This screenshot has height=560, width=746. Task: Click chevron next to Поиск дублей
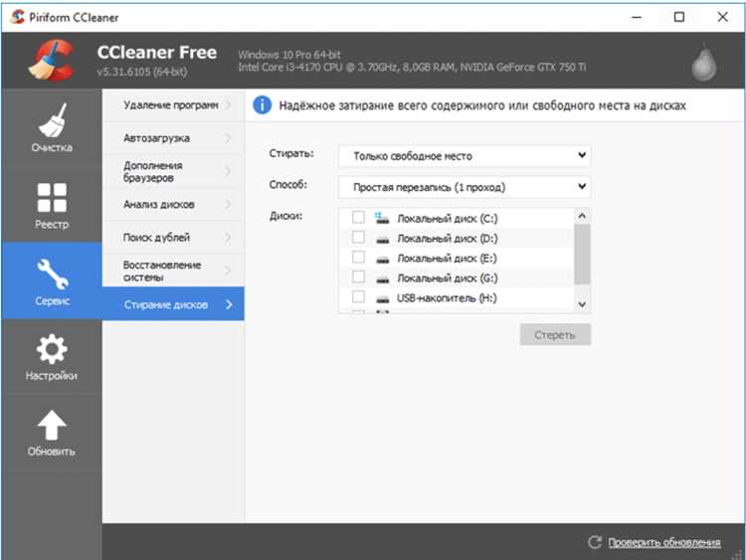(x=229, y=238)
